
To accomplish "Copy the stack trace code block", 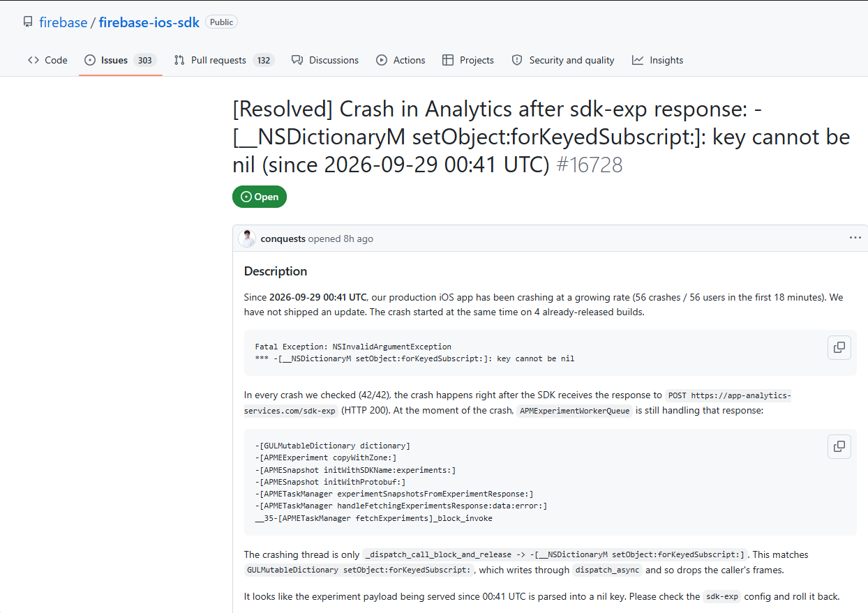I will click(x=839, y=446).
